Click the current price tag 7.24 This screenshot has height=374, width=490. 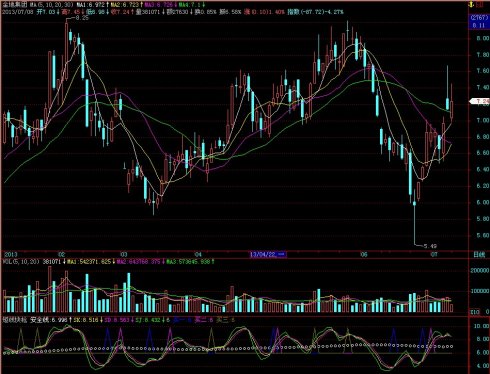tap(480, 101)
